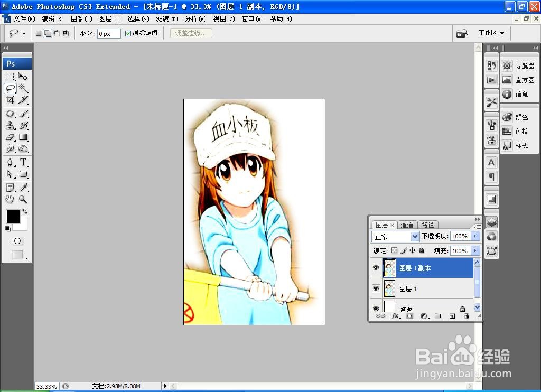Add a layer style via fx icon

click(x=395, y=316)
